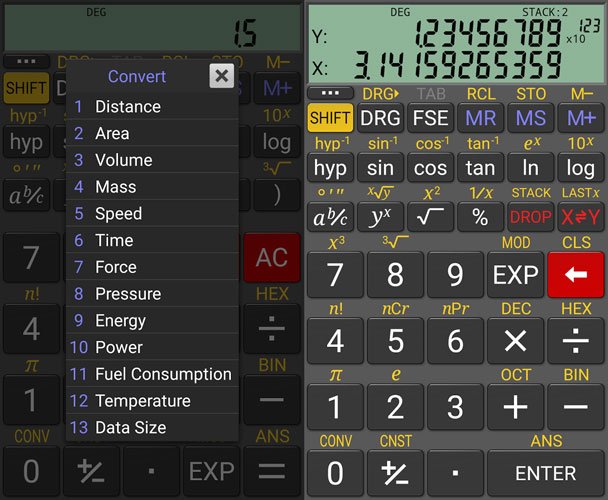Image resolution: width=608 pixels, height=500 pixels.
Task: Toggle SHIFT on the left calculator
Action: coord(26,88)
